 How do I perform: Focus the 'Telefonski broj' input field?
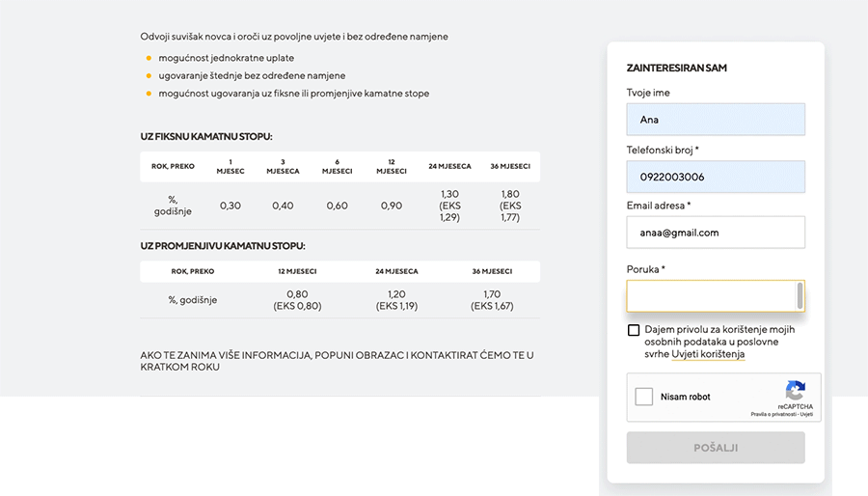(x=716, y=177)
